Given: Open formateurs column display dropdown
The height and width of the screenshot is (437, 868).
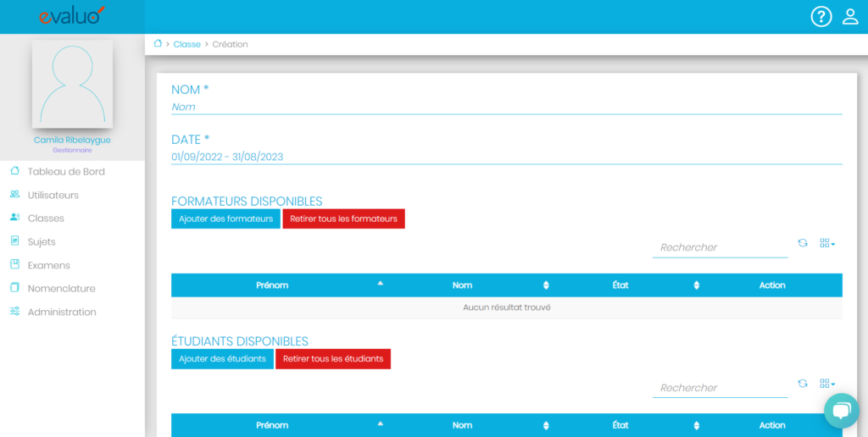Looking at the screenshot, I should 827,244.
